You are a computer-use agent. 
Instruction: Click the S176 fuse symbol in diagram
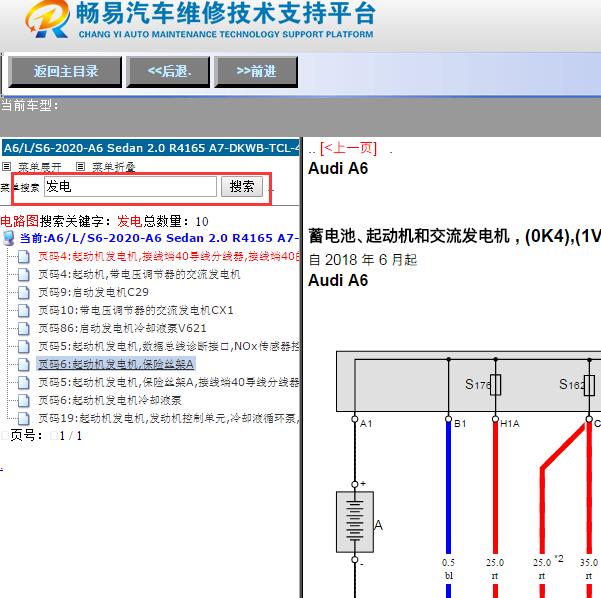(496, 384)
